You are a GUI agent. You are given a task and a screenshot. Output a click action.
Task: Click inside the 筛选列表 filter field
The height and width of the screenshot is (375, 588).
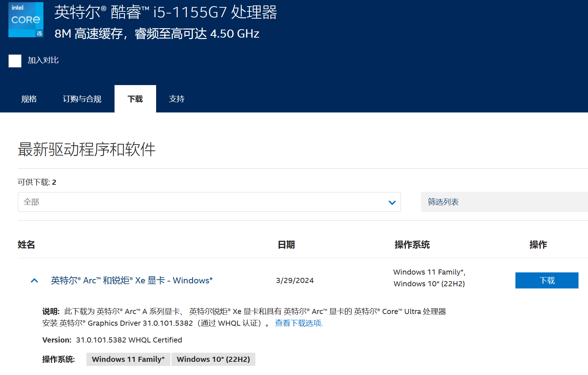(504, 202)
